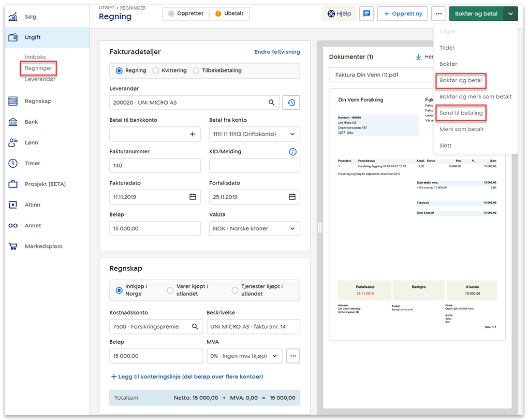
Task: Choose Send til betaling from menu
Action: coord(461,113)
